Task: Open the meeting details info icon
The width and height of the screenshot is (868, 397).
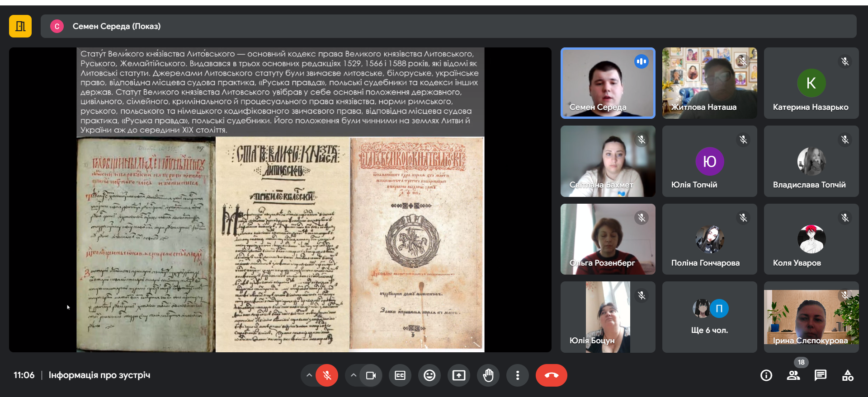Action: (x=766, y=375)
